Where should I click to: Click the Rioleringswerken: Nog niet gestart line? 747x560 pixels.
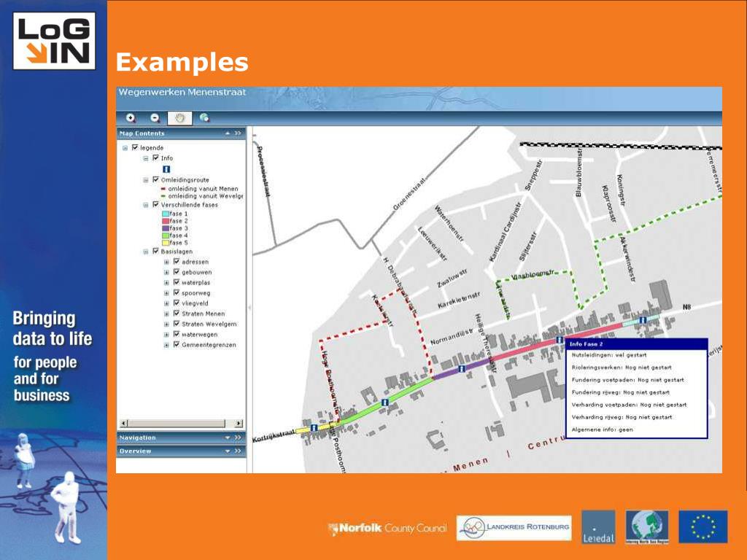[622, 367]
